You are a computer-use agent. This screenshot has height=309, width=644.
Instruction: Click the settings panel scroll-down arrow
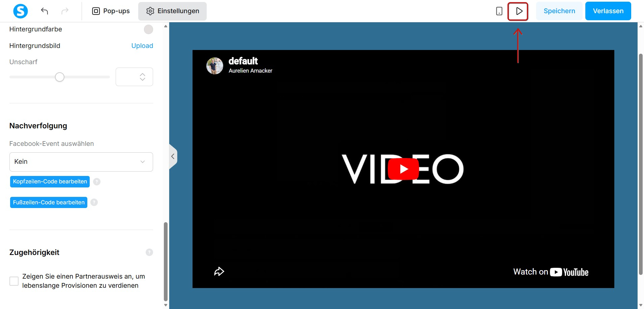[x=166, y=305]
